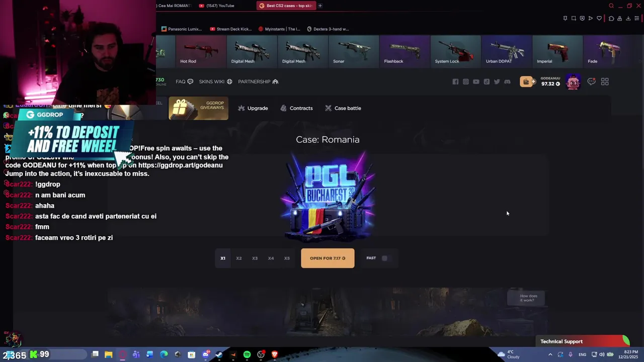The image size is (644, 362).
Task: Select the Best CS2 cases browser tab
Action: 286,6
